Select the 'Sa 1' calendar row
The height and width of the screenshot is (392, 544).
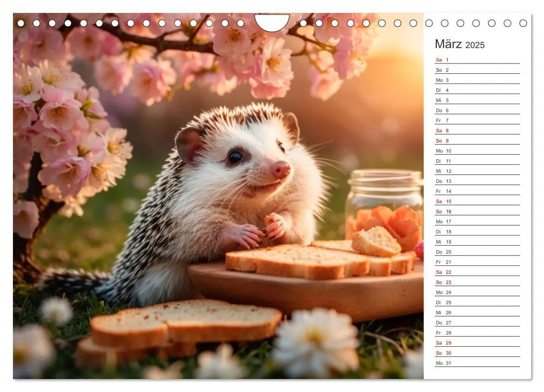point(477,60)
